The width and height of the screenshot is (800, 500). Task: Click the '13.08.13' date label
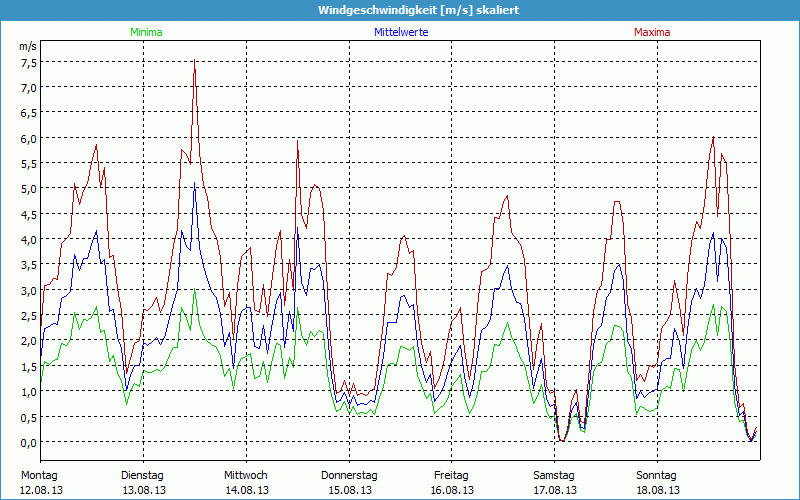pos(144,490)
